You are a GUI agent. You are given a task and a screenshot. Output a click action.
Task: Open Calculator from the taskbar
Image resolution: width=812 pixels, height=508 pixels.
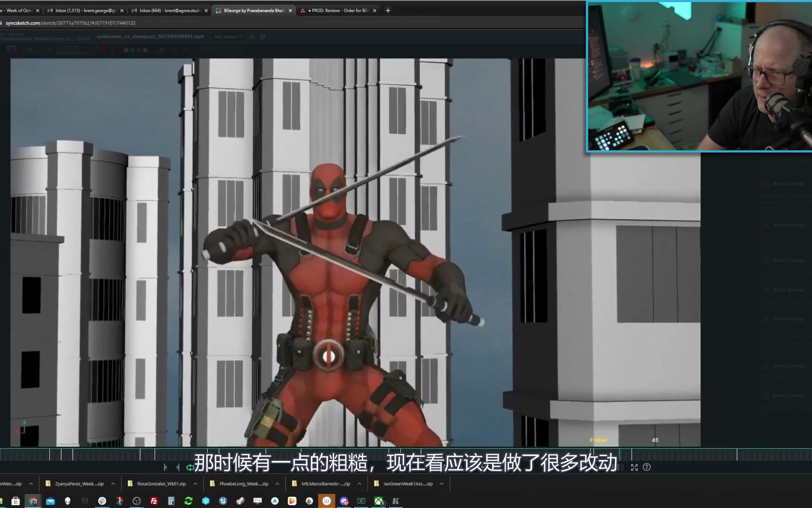[x=171, y=501]
